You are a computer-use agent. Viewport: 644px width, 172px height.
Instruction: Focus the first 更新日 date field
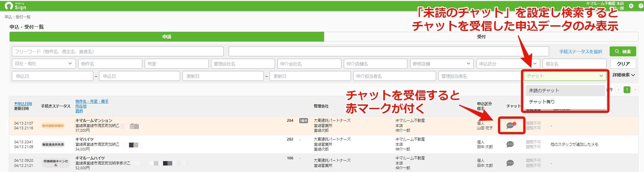point(223,76)
